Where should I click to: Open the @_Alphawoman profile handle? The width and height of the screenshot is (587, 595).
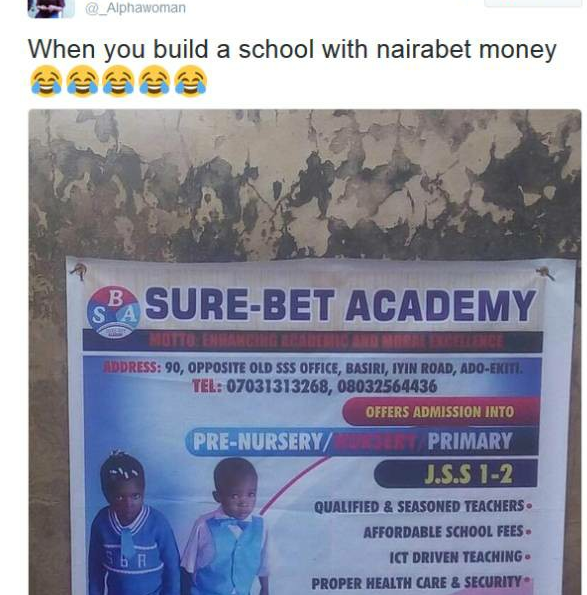pos(135,8)
